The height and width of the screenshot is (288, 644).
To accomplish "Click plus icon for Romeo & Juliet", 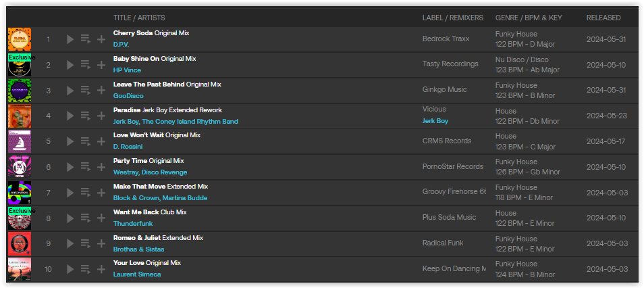I will click(x=101, y=243).
